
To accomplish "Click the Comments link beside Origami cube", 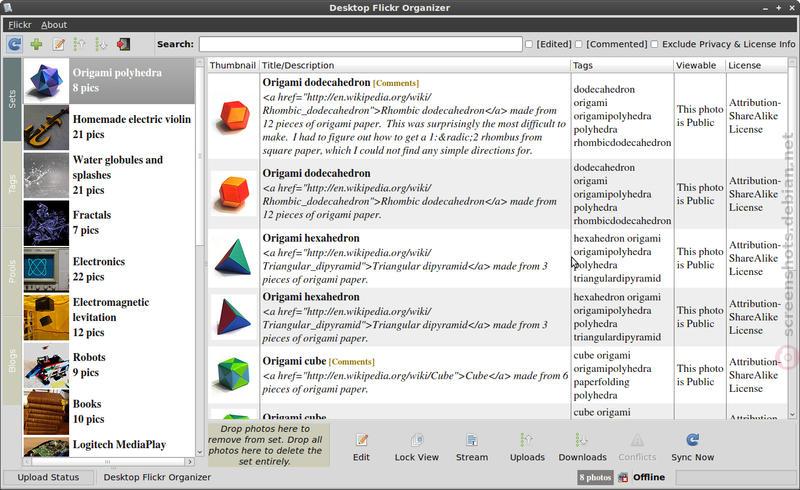I will [352, 362].
